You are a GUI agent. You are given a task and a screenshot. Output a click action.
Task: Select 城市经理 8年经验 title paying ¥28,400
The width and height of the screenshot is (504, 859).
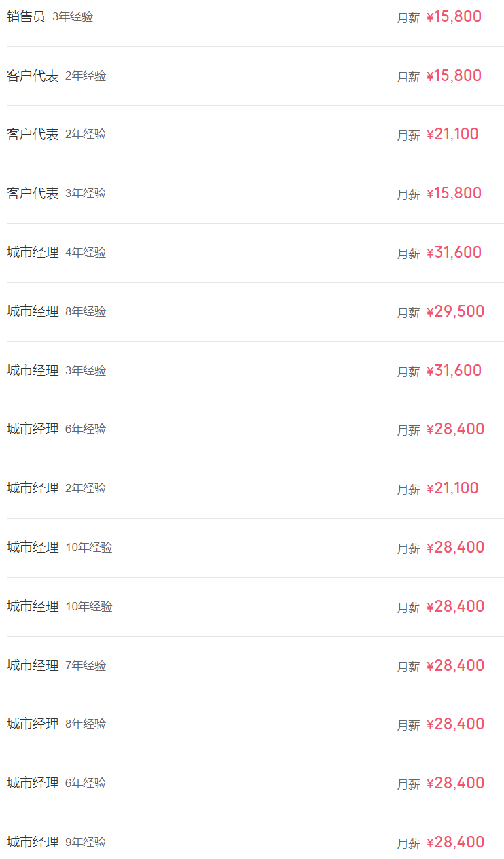pyautogui.click(x=33, y=724)
